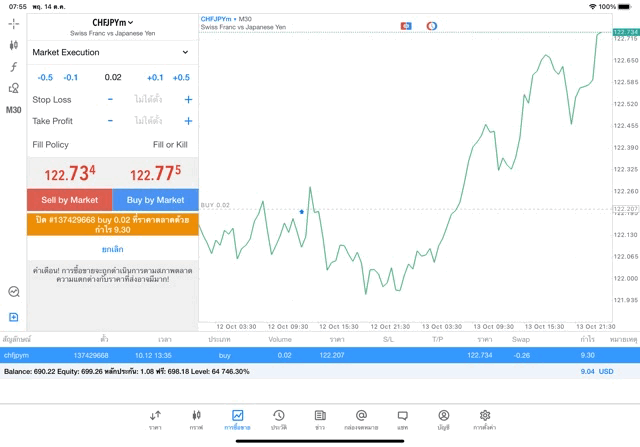This screenshot has height=447, width=640.
Task: Open indicators function icon
Action: point(13,67)
